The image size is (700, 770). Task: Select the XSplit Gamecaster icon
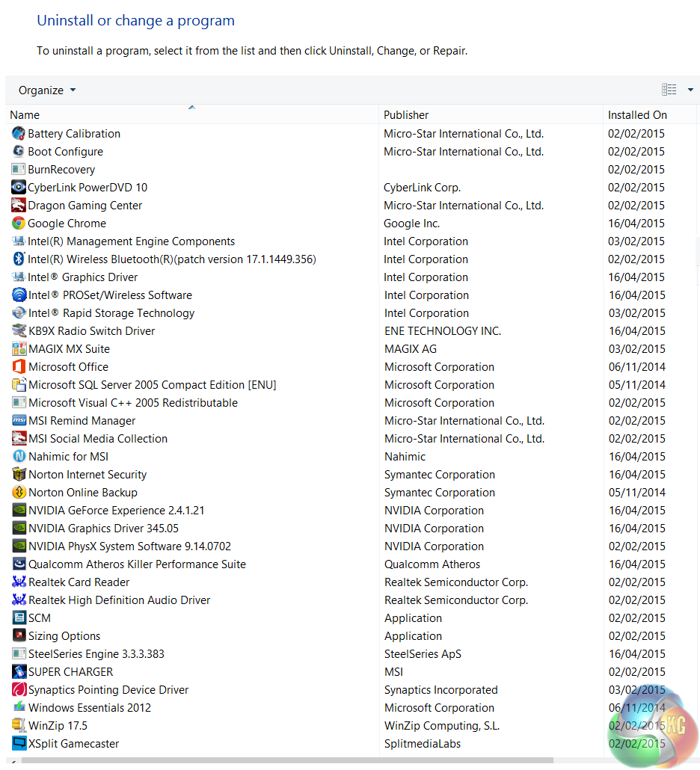coord(19,743)
